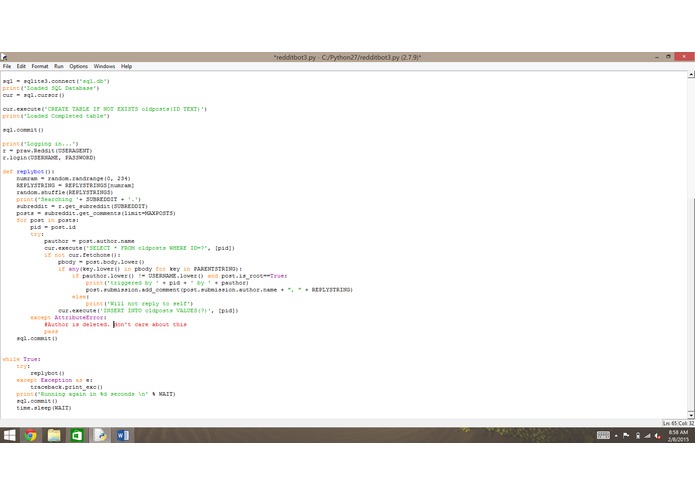Click the 'REPLYSTRING = REPLYSTRINGS[numram]' line
This screenshot has height=494, width=695.
(x=75, y=185)
